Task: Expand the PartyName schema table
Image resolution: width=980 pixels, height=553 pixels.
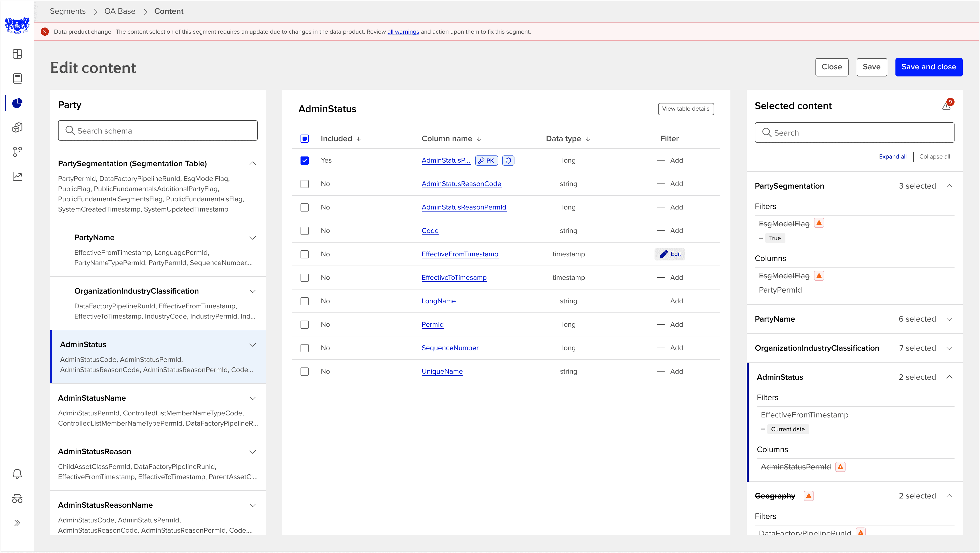Action: click(x=252, y=238)
